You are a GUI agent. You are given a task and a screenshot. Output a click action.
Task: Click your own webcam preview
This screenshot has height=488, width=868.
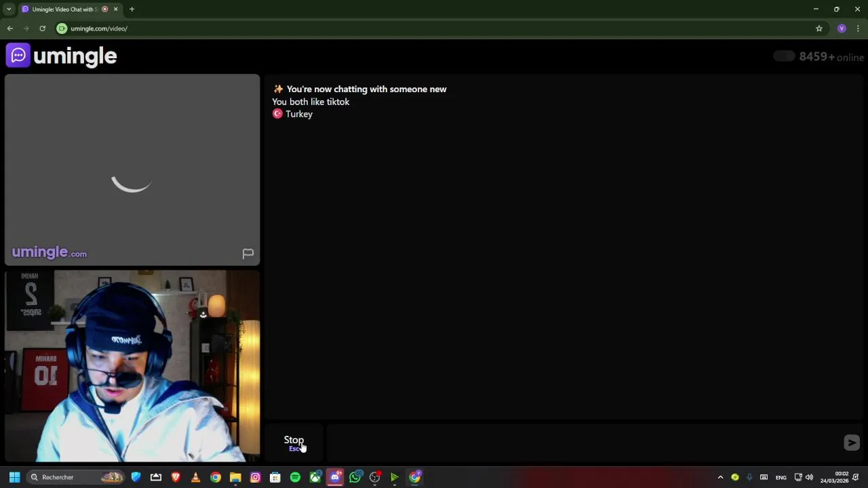132,366
